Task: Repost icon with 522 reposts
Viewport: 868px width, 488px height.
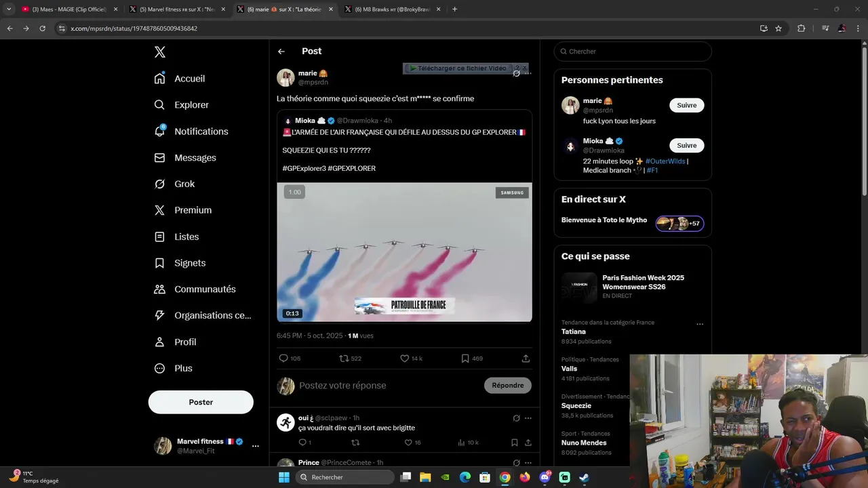Action: (x=350, y=359)
